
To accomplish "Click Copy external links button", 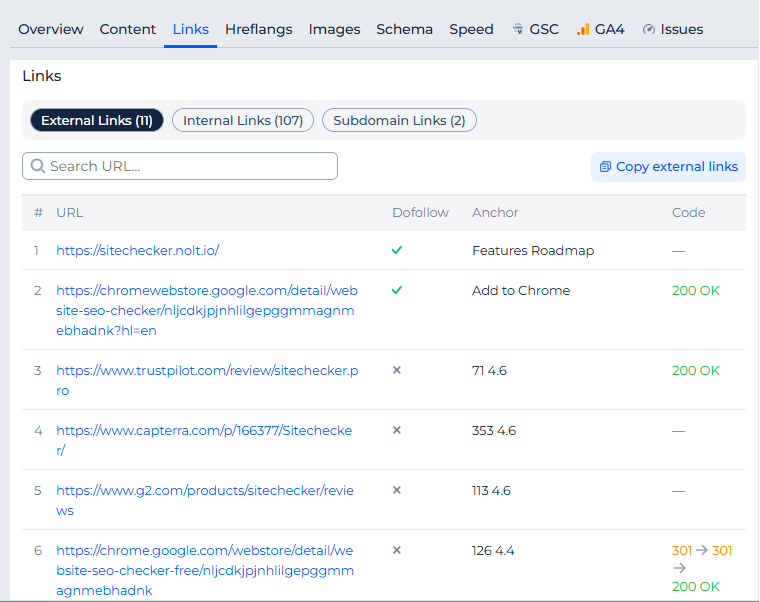I will [x=668, y=167].
